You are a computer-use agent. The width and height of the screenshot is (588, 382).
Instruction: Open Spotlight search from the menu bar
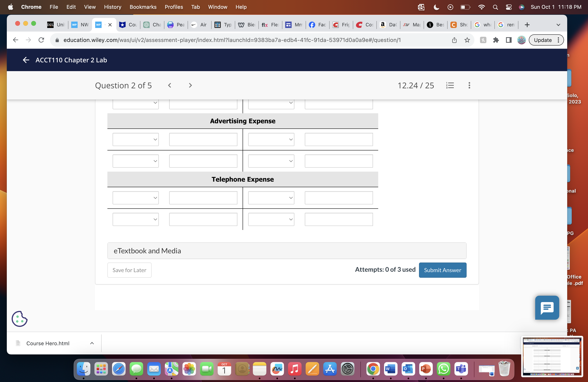tap(495, 7)
